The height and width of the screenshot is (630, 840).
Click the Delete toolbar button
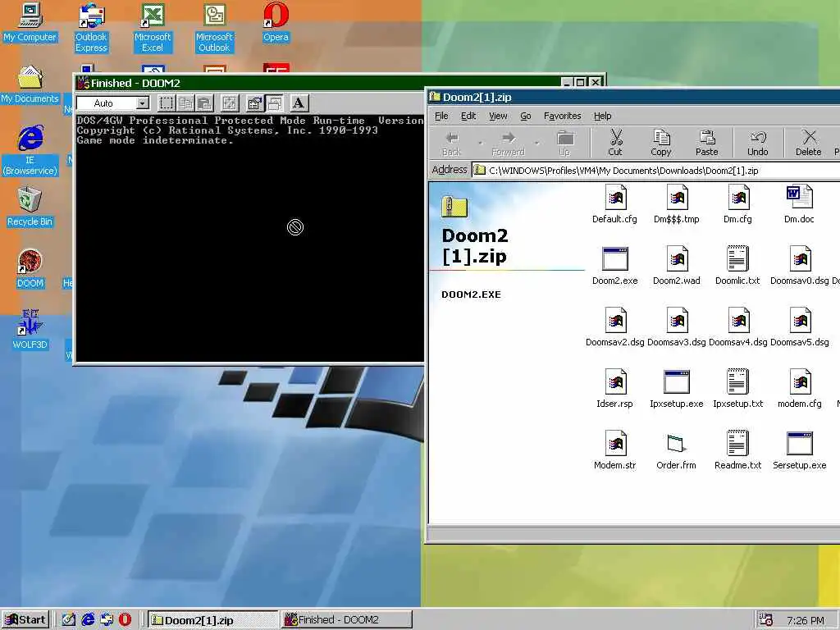coord(808,143)
